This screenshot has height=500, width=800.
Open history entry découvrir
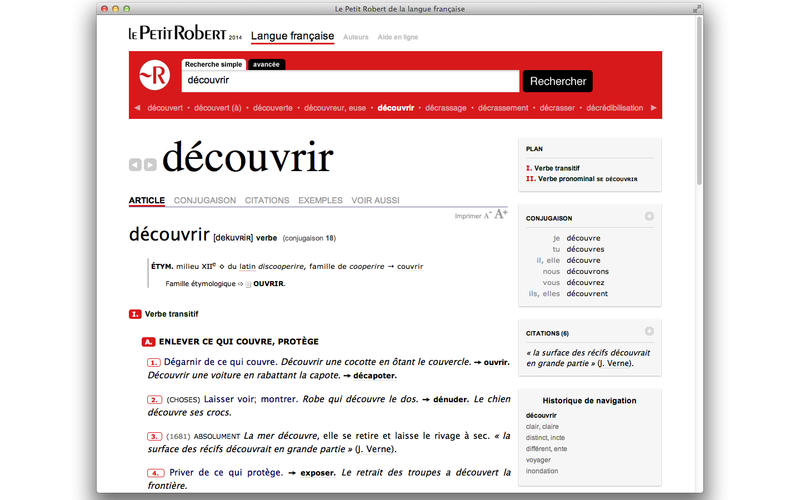541,415
